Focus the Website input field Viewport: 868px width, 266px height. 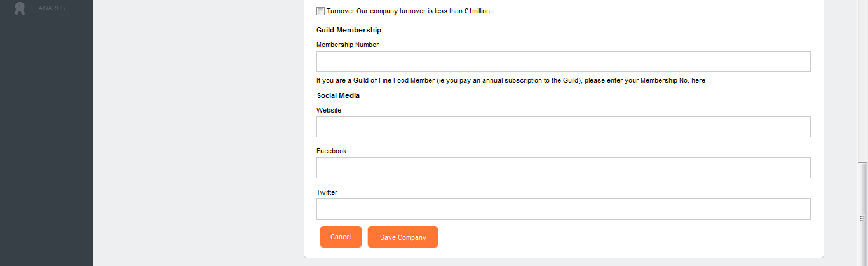563,127
